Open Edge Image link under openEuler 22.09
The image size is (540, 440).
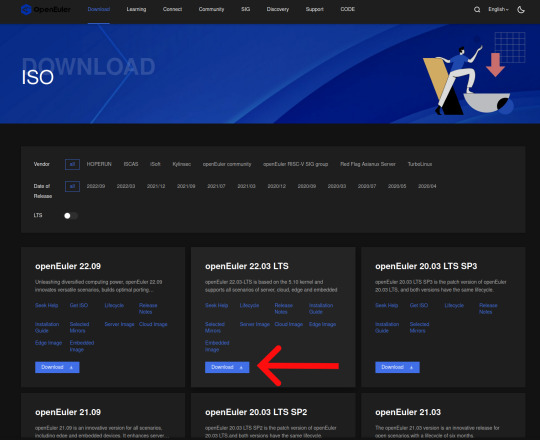[x=49, y=343]
